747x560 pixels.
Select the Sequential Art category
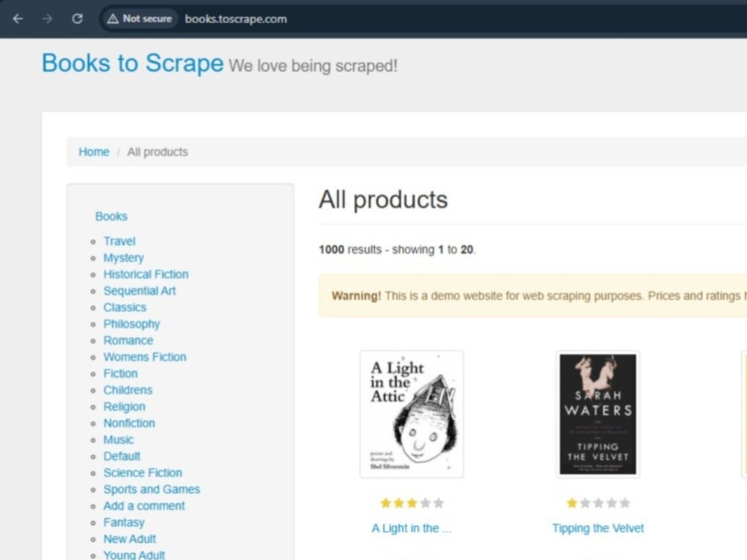(x=140, y=291)
